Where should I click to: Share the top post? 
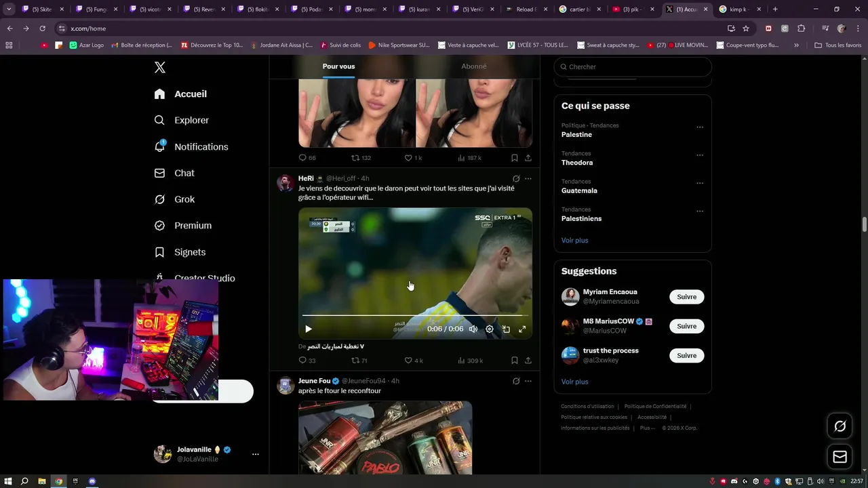(x=528, y=158)
